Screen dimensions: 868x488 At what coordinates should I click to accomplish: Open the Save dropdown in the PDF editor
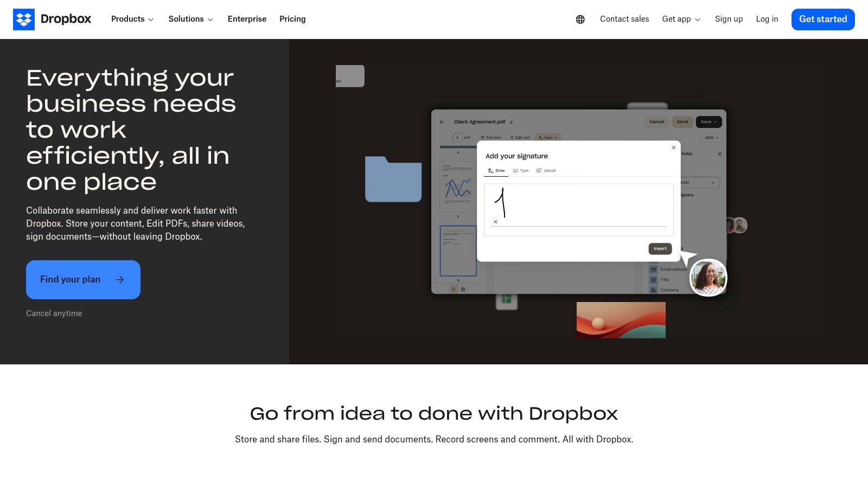[709, 122]
